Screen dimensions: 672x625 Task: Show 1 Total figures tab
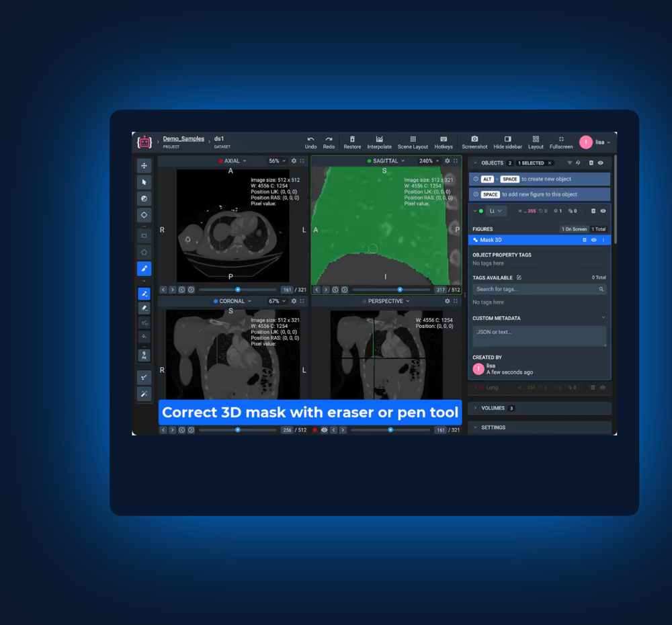coord(599,229)
